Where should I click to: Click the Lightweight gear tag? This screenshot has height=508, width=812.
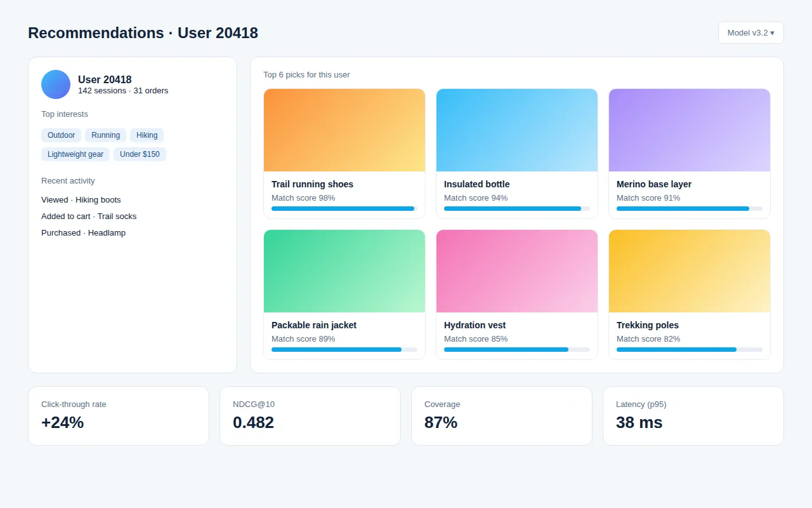click(75, 154)
